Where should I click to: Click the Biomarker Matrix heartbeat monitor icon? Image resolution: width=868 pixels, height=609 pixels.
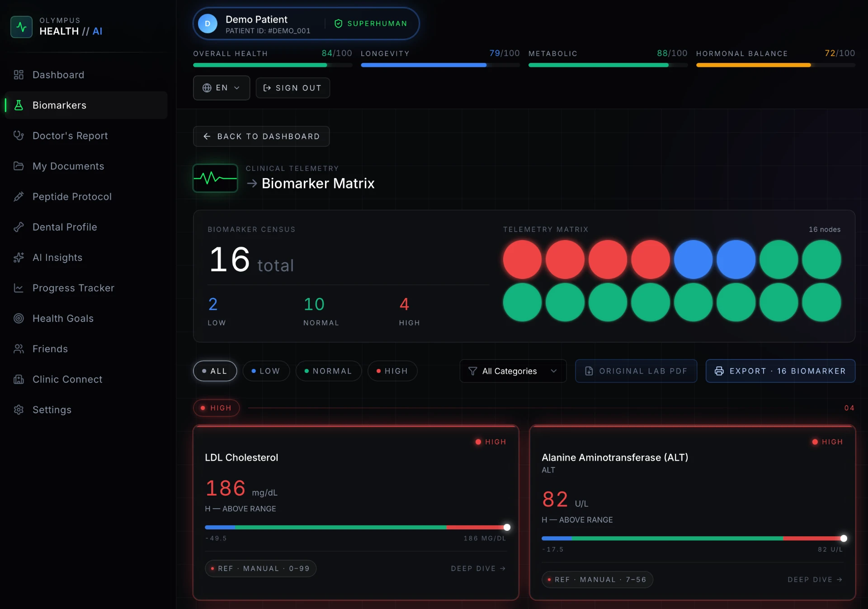pyautogui.click(x=215, y=178)
